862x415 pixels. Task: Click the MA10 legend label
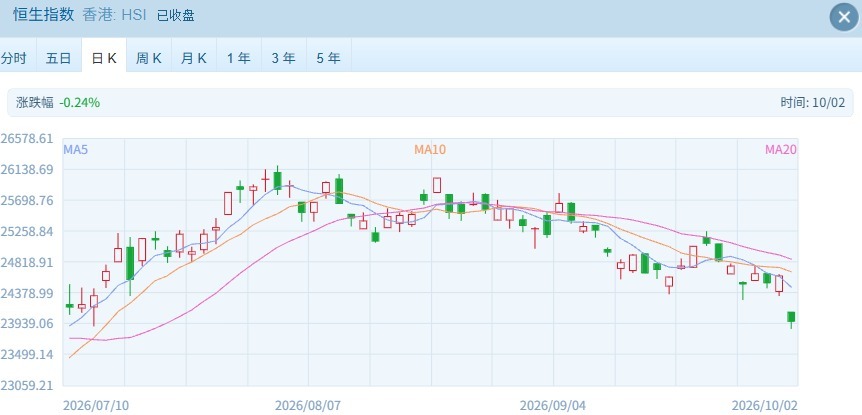point(430,150)
